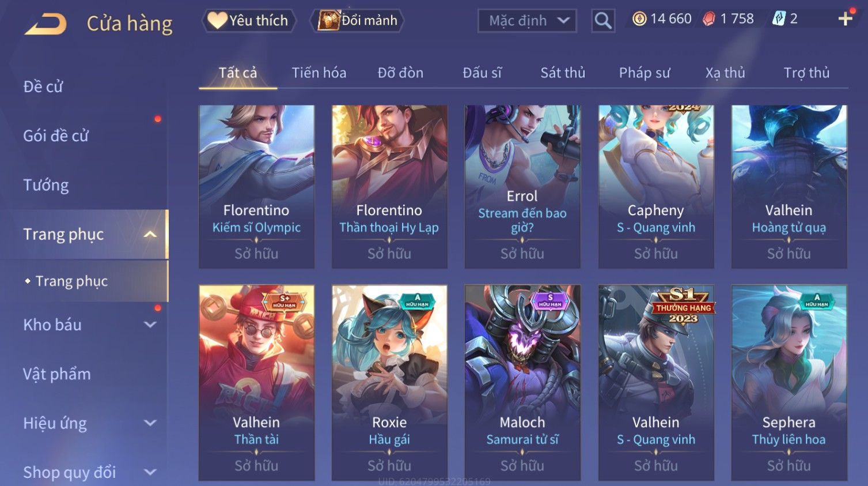Viewport: 868px width, 486px height.
Task: Open Yêu thích favorites heart button
Action: tap(249, 21)
